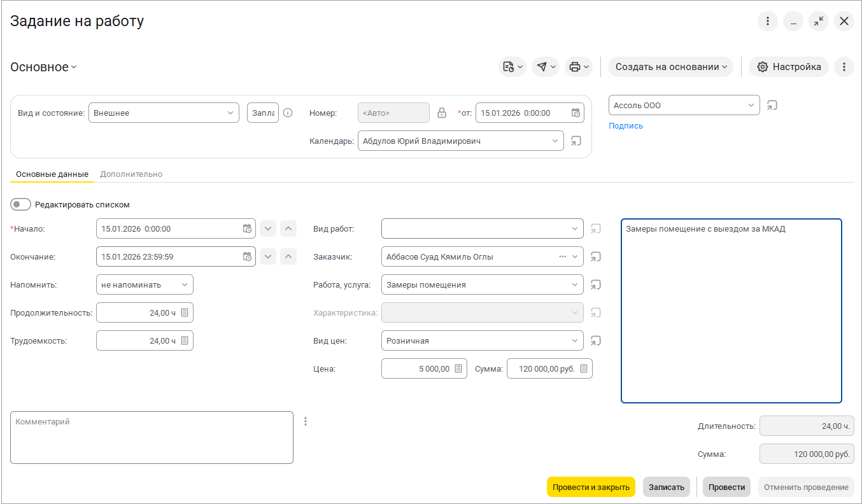The image size is (862, 504).
Task: Decrease Окончание time with down arrow
Action: (x=268, y=257)
